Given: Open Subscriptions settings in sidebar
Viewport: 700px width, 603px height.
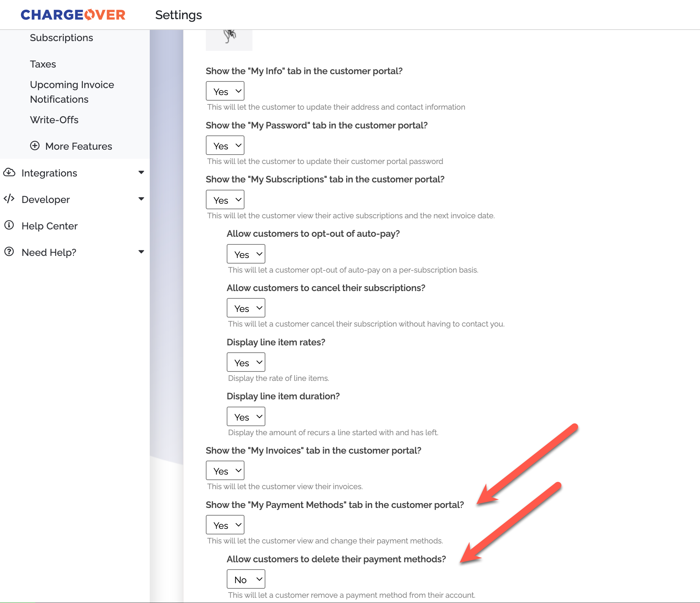Looking at the screenshot, I should tap(61, 38).
